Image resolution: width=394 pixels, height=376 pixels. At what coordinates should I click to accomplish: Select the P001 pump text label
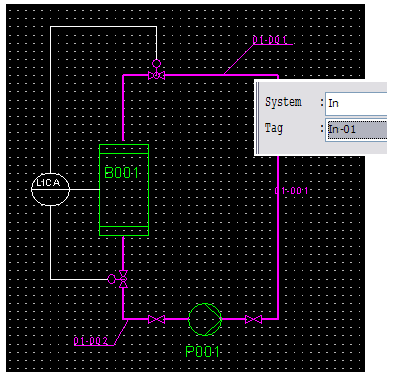coord(202,352)
